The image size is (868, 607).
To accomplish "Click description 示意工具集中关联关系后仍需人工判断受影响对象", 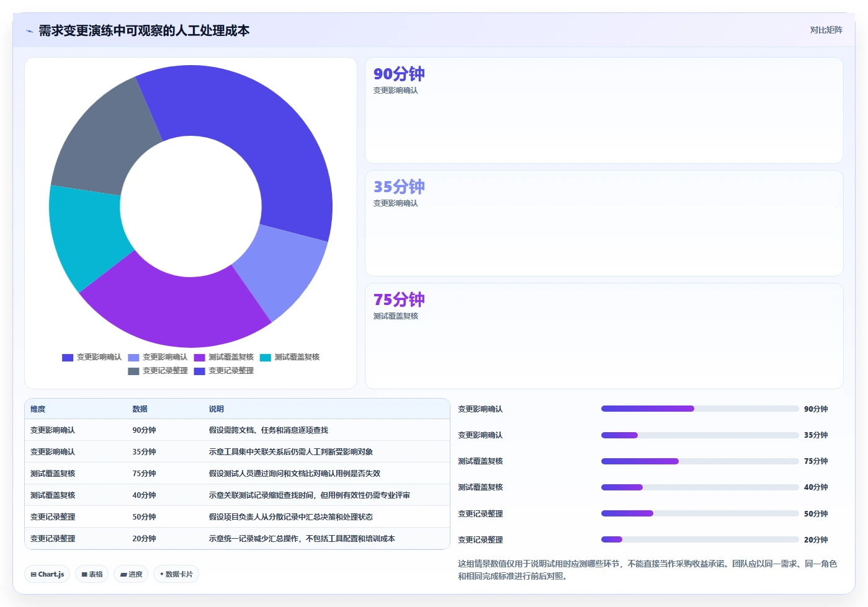I will (x=290, y=452).
